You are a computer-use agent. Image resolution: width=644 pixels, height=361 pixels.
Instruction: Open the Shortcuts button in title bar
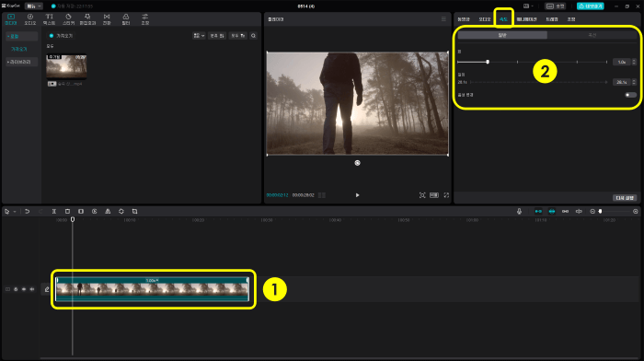(x=555, y=6)
